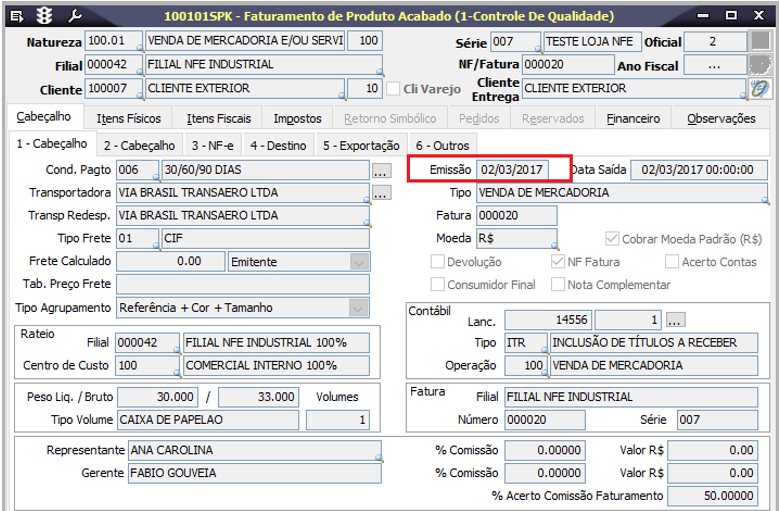Click the gray square icon beside Oficial
This screenshot has height=511, width=780.
coord(761,41)
